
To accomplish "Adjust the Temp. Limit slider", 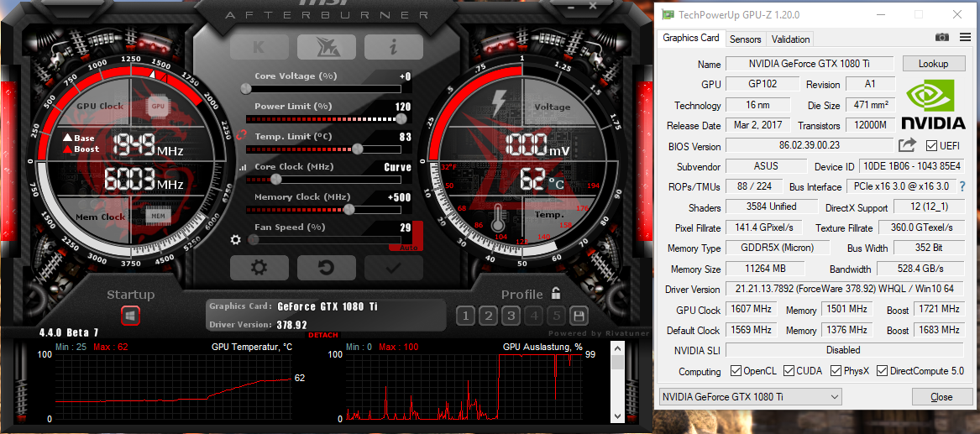I will pos(324,149).
